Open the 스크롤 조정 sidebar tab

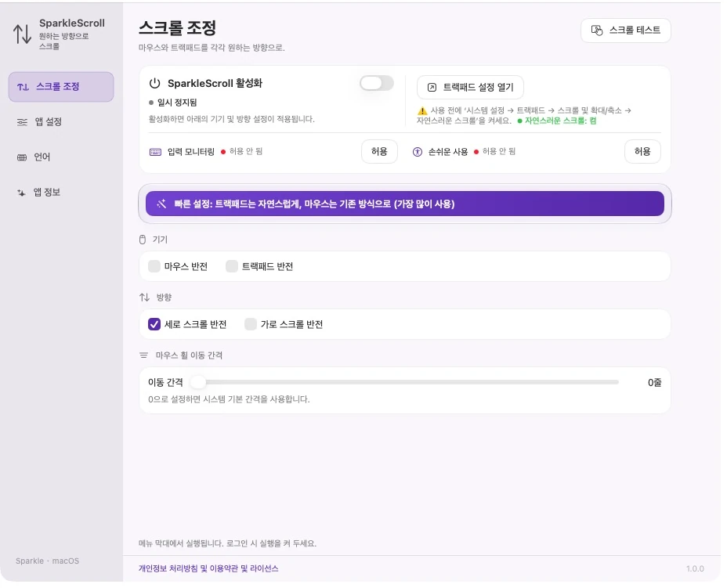click(61, 87)
